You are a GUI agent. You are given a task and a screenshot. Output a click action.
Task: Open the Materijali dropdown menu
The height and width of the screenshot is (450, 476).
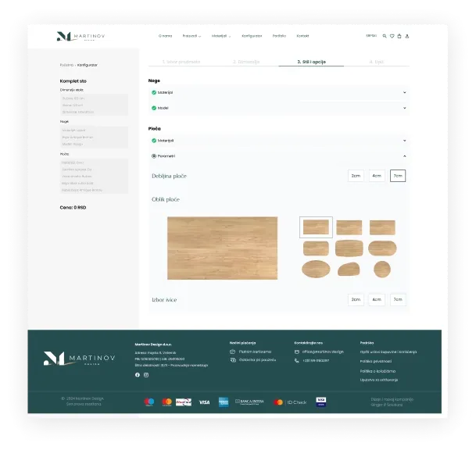[x=221, y=36]
